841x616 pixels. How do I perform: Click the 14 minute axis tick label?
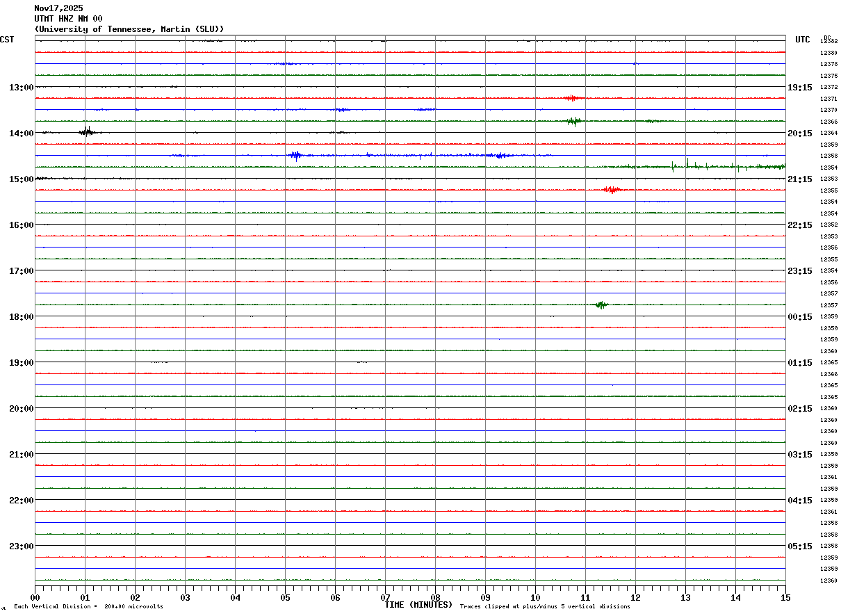[x=736, y=597]
